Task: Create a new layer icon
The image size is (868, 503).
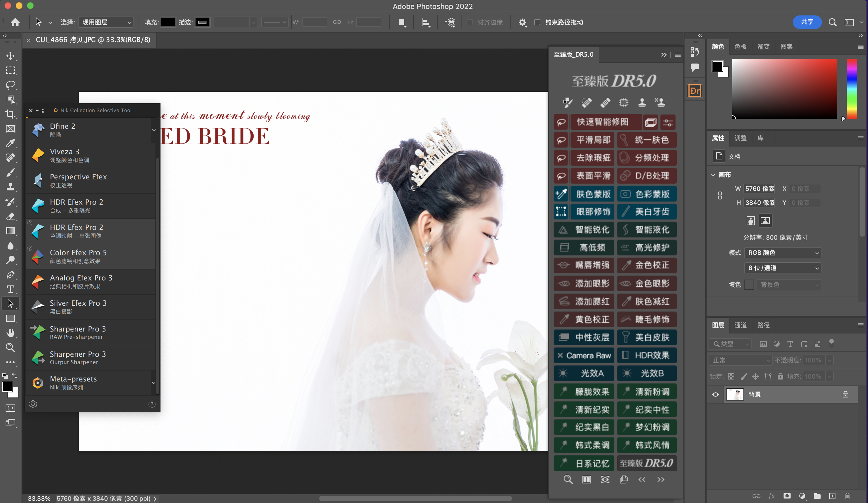Action: tap(832, 496)
